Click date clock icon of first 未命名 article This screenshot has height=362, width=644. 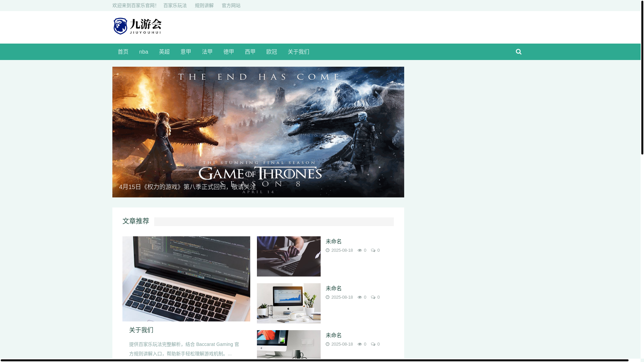tap(328, 250)
